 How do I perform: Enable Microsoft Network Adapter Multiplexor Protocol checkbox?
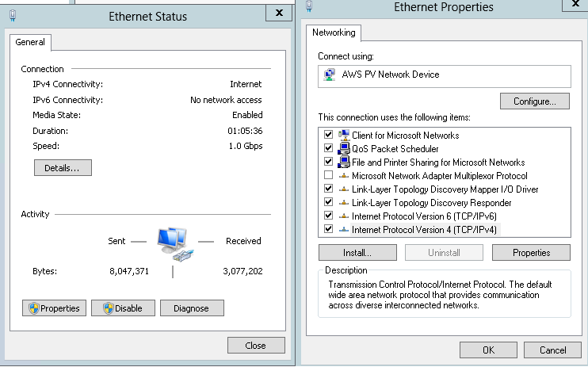click(x=328, y=176)
